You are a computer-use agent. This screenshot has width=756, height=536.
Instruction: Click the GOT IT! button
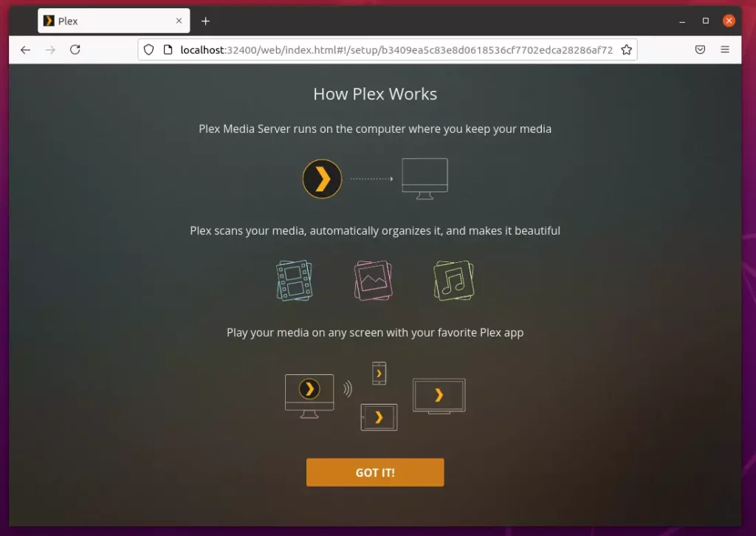click(375, 473)
